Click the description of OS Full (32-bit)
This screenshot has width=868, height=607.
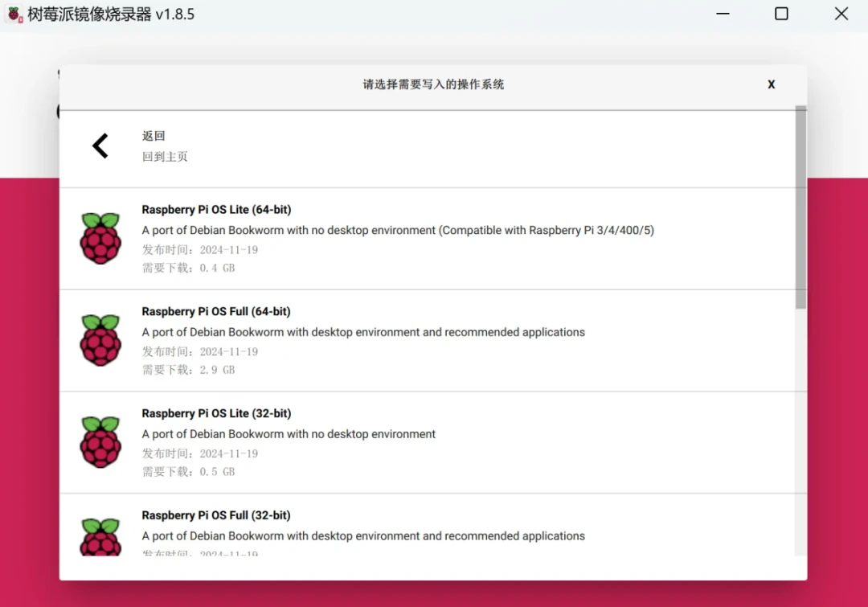point(363,535)
